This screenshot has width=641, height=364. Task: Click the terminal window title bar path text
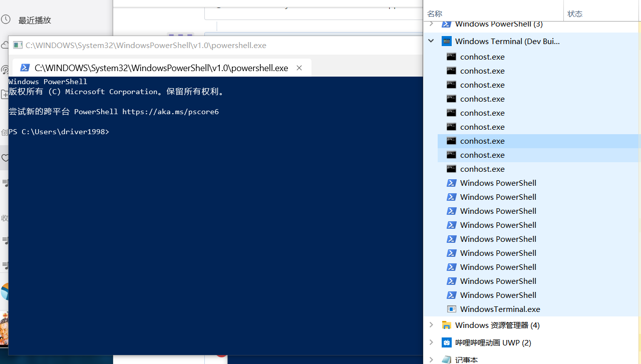pyautogui.click(x=146, y=45)
